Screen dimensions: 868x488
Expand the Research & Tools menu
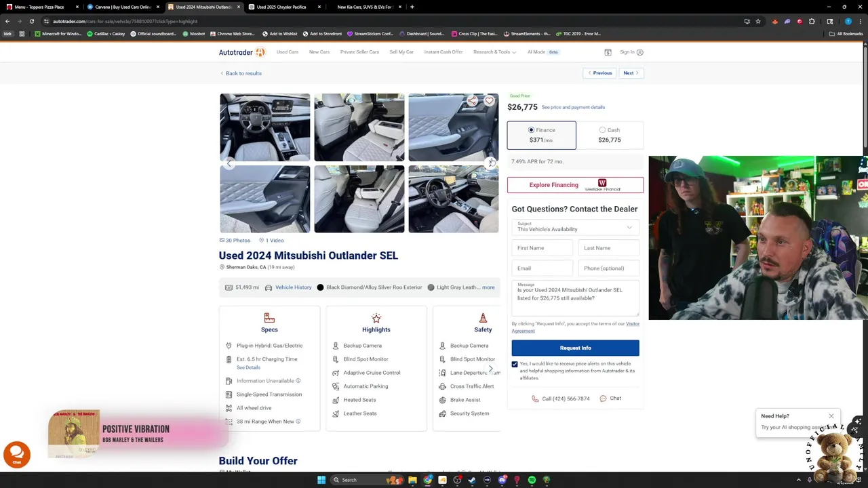click(495, 52)
